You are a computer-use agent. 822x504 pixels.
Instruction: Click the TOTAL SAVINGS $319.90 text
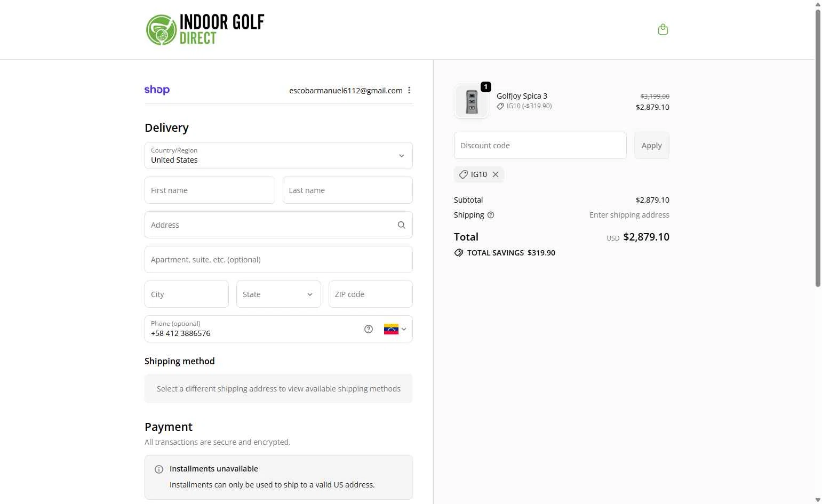point(511,253)
